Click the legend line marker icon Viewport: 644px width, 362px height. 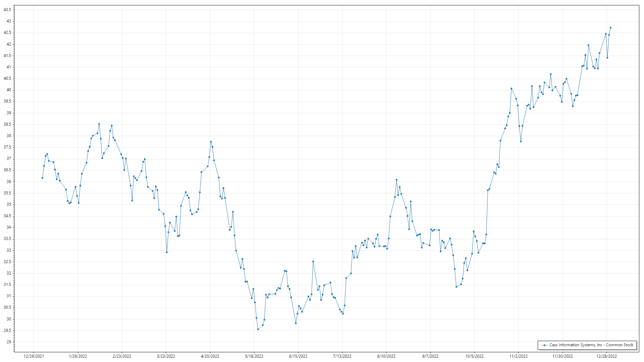[544, 345]
